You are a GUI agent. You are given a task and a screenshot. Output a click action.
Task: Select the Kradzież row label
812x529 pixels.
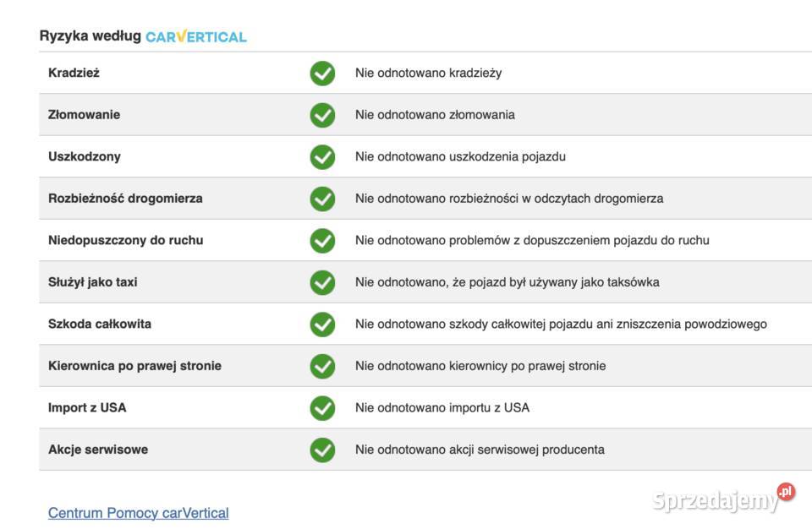[74, 74]
